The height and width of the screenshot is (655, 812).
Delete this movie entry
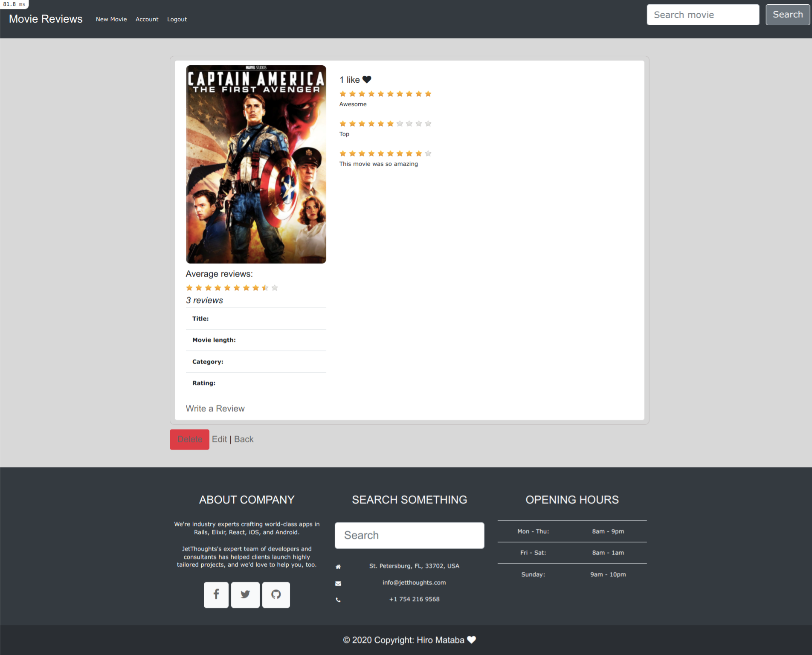(189, 439)
